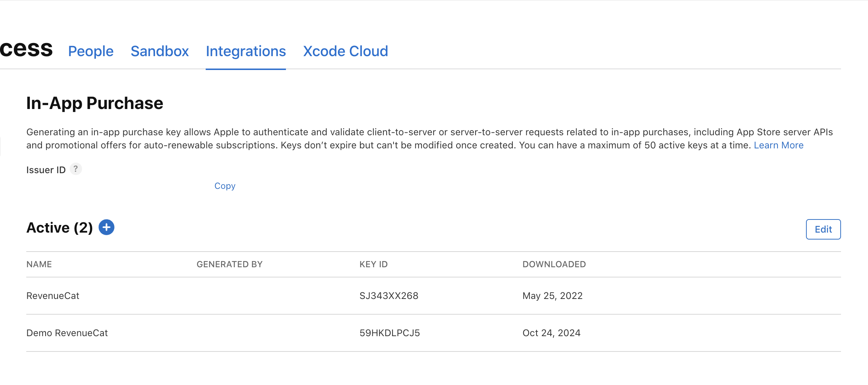Click the May 25, 2022 download date
The width and height of the screenshot is (868, 385).
pyautogui.click(x=553, y=296)
